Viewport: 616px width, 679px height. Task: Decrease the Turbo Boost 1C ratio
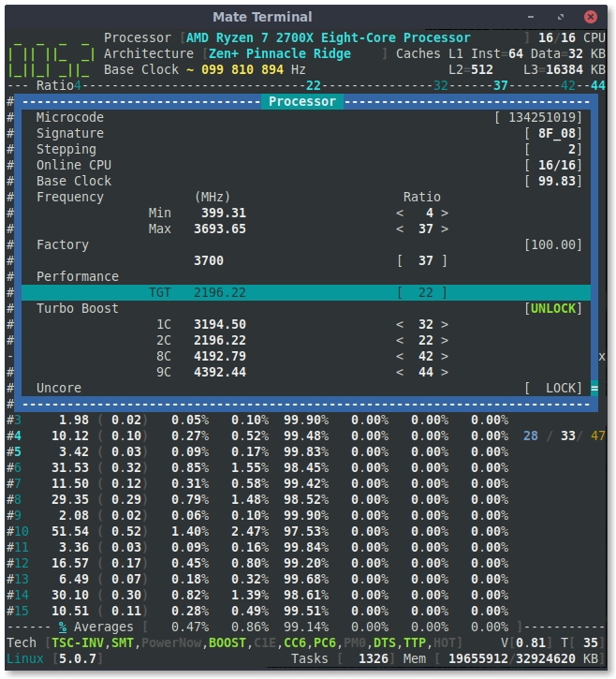pyautogui.click(x=400, y=324)
